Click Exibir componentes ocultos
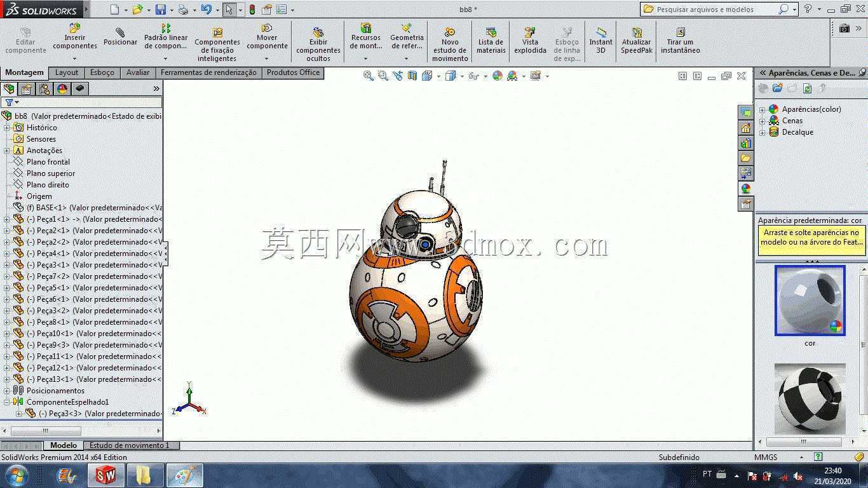The image size is (868, 488). click(x=318, y=44)
